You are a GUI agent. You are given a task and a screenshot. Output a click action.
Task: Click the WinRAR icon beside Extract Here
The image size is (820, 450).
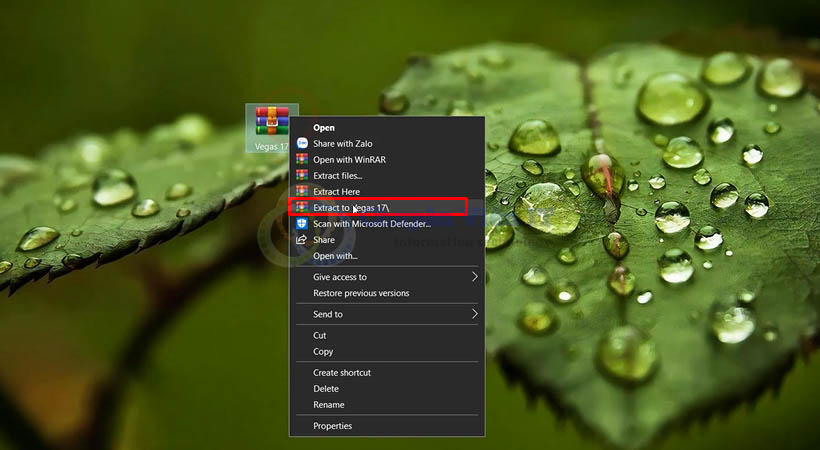(x=302, y=192)
